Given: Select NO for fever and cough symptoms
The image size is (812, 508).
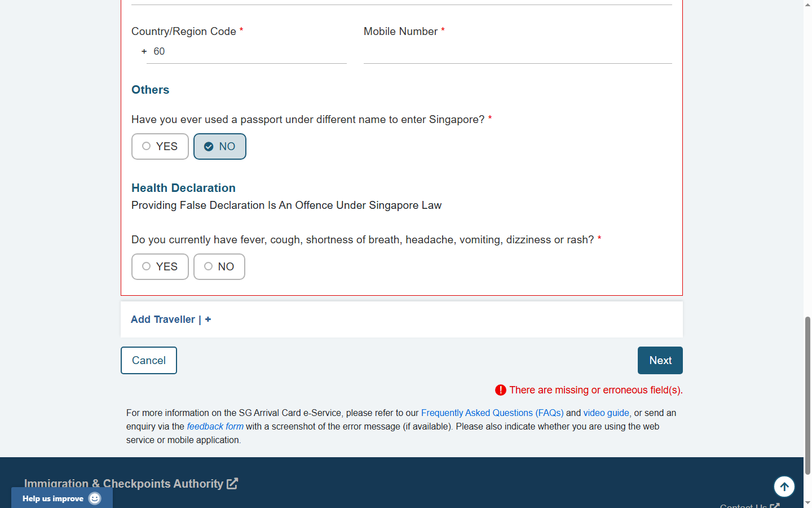Looking at the screenshot, I should 219,267.
